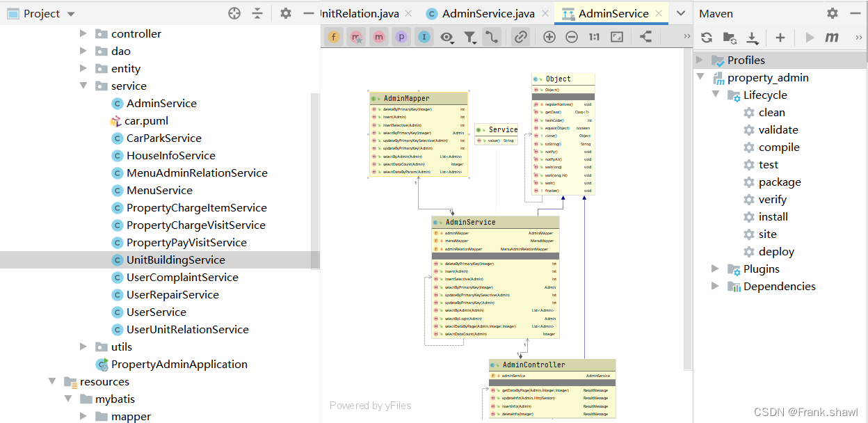868x423 pixels.
Task: Click the Show Dependencies link icon
Action: point(520,38)
